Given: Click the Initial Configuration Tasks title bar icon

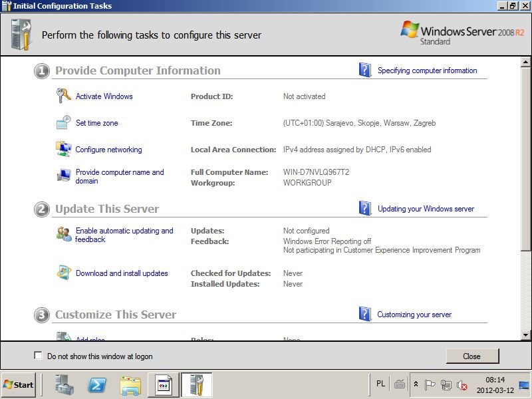Looking at the screenshot, I should pyautogui.click(x=7, y=6).
